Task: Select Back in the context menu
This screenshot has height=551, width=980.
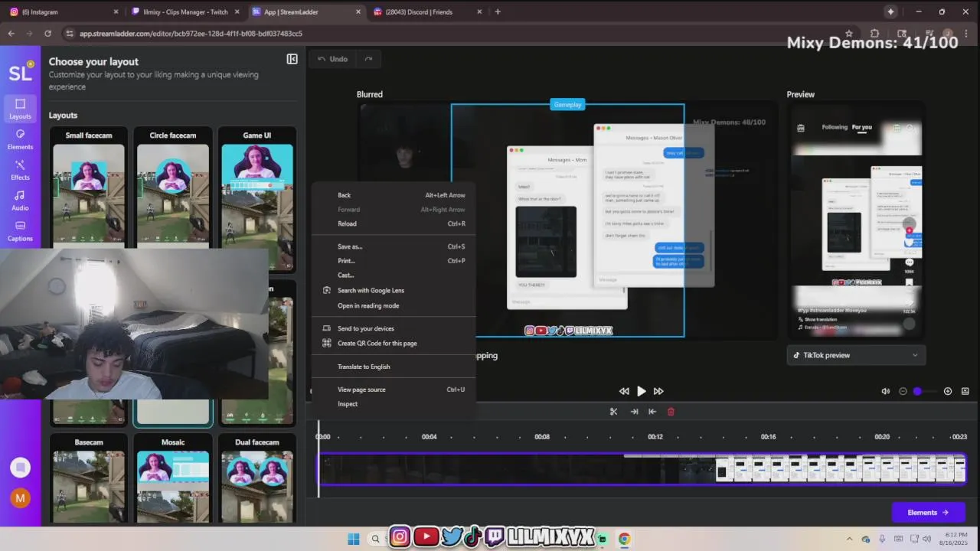Action: [x=394, y=195]
